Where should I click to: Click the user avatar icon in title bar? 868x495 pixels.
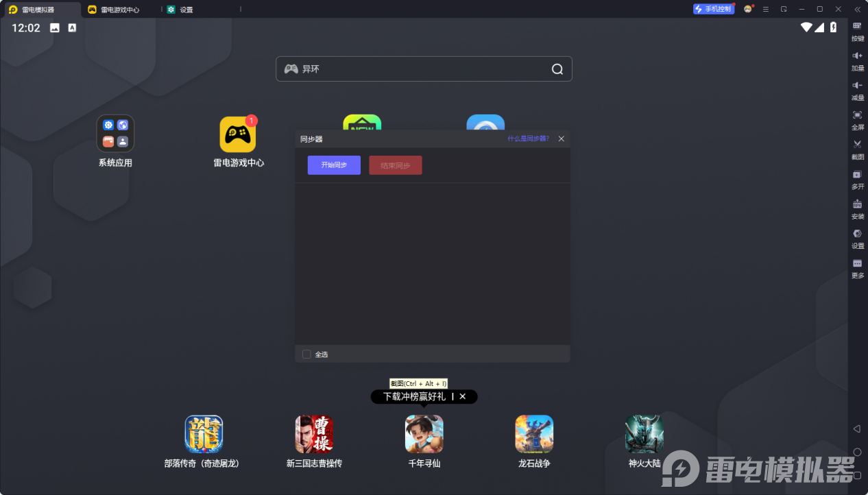point(748,9)
